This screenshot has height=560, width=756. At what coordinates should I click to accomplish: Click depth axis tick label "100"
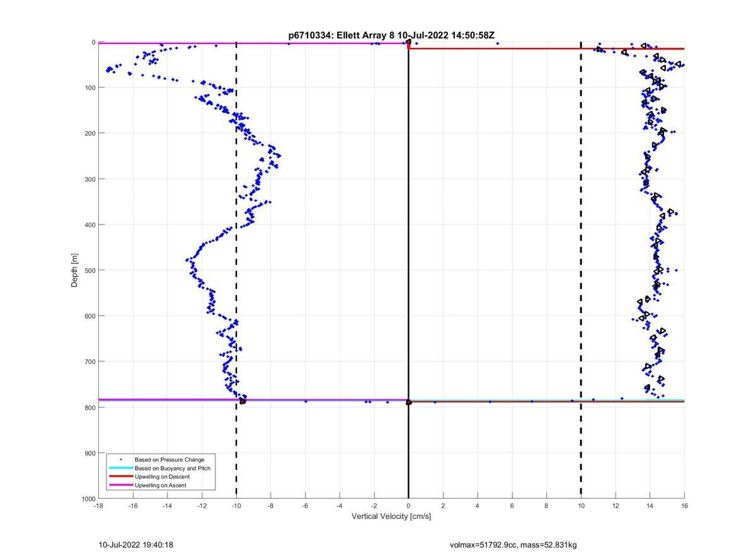[x=89, y=88]
